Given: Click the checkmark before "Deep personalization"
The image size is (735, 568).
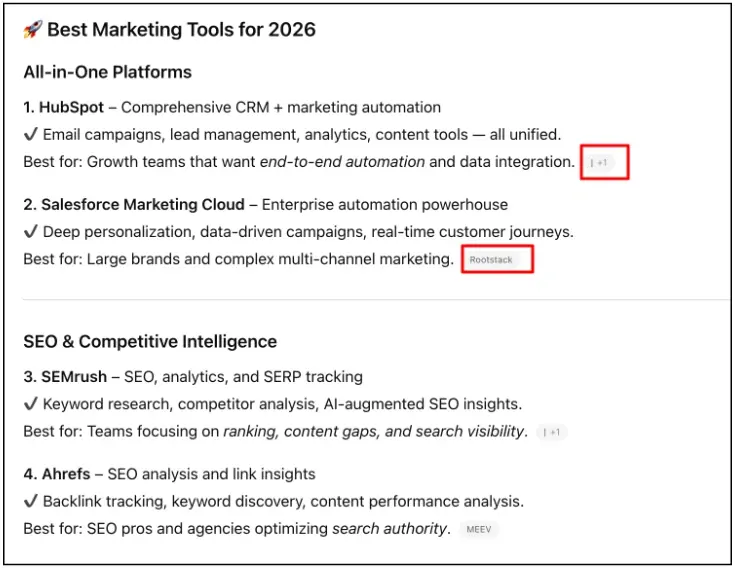Looking at the screenshot, I should (x=30, y=232).
